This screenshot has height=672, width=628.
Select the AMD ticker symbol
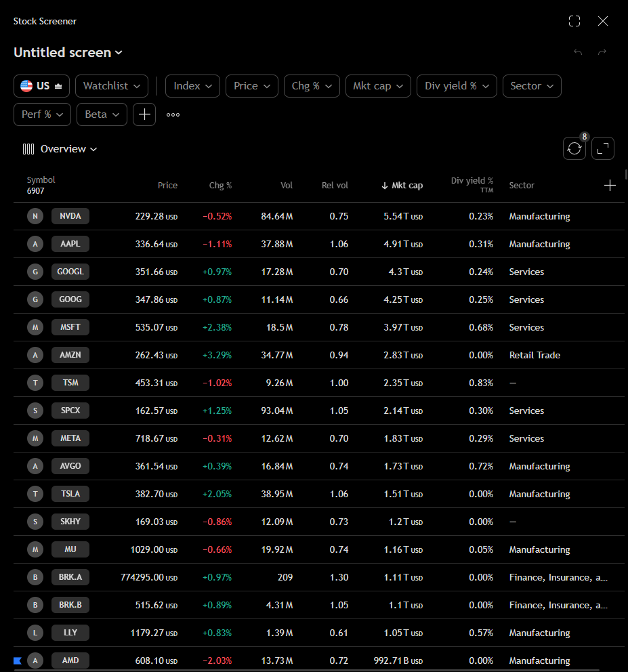70,660
